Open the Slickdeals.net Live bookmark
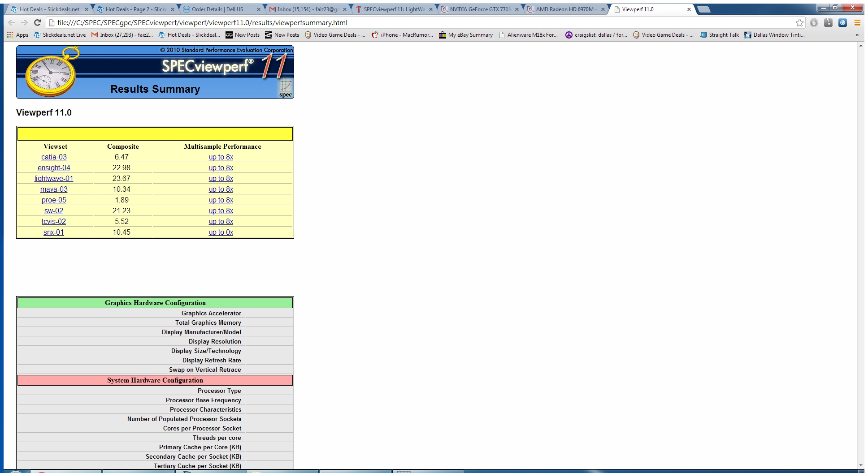Image resolution: width=868 pixels, height=473 pixels. pyautogui.click(x=60, y=35)
